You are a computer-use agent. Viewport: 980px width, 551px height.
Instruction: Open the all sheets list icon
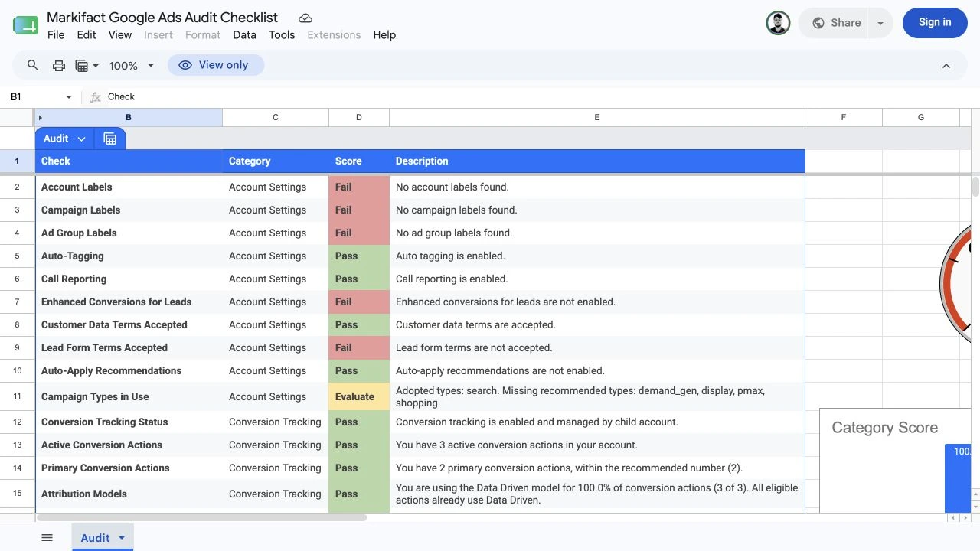[47, 538]
